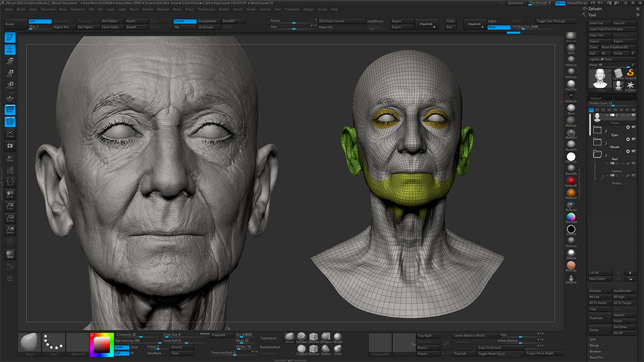Click the Load Tool button
644x362 pixels.
pyautogui.click(x=599, y=23)
